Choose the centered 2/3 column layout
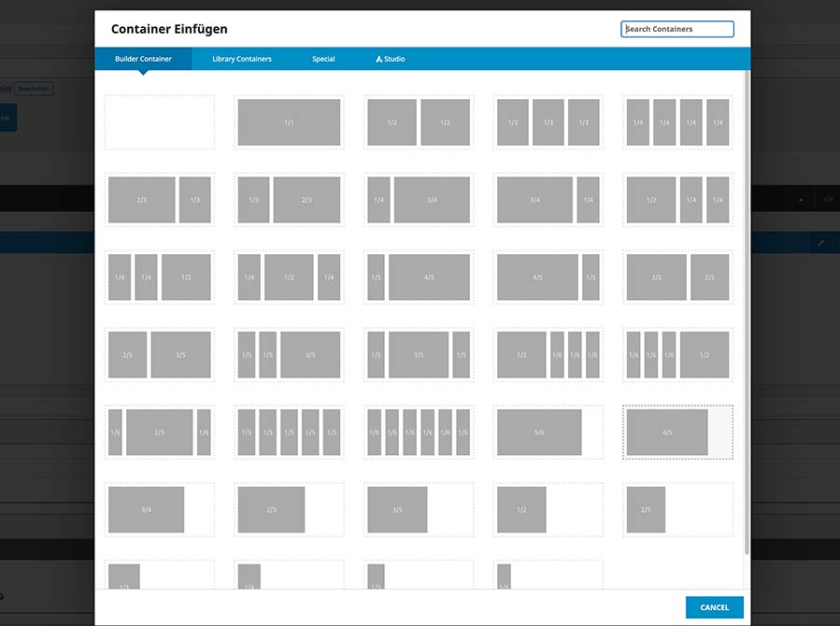Screen dimensions: 840x626 (288, 509)
